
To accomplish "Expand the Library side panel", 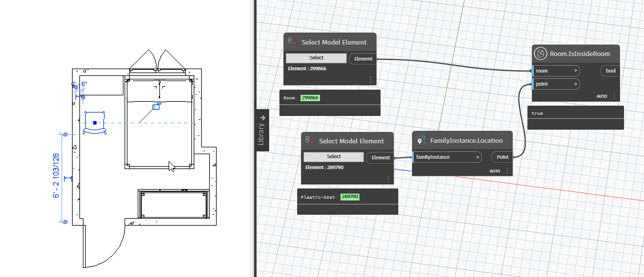I will click(262, 129).
